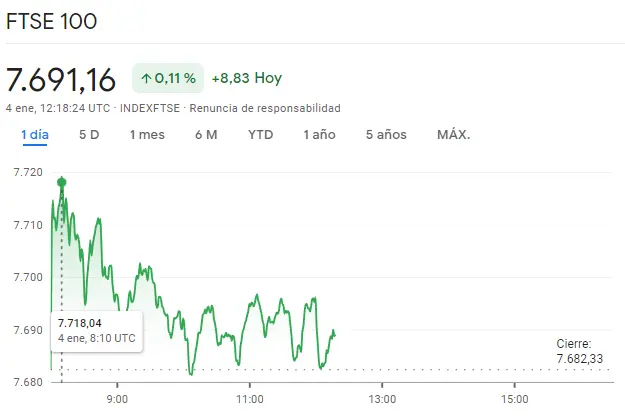Click the INDEXFTSE exchange label
Image resolution: width=625 pixels, height=416 pixels.
(x=150, y=108)
